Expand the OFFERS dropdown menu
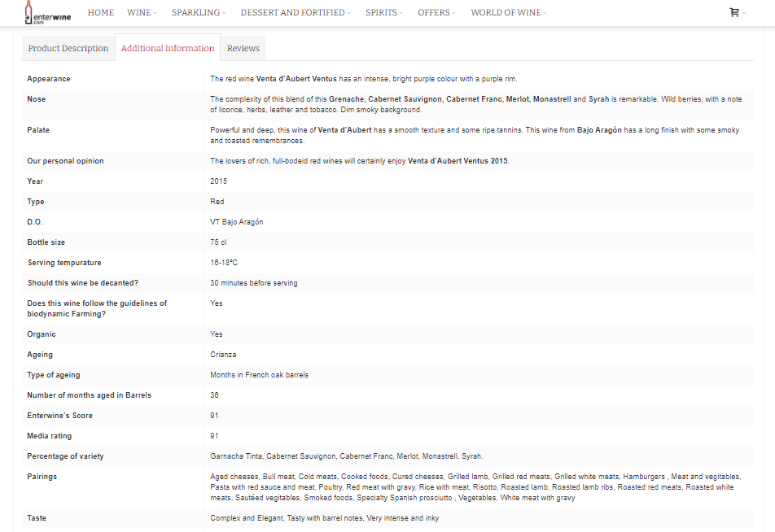The width and height of the screenshot is (775, 532). tap(436, 12)
